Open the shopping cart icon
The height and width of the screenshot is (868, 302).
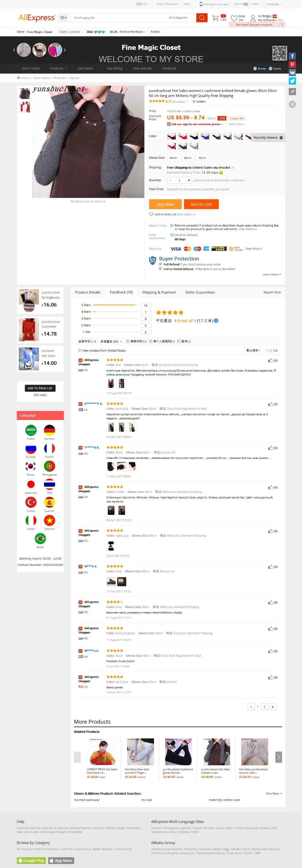click(215, 18)
